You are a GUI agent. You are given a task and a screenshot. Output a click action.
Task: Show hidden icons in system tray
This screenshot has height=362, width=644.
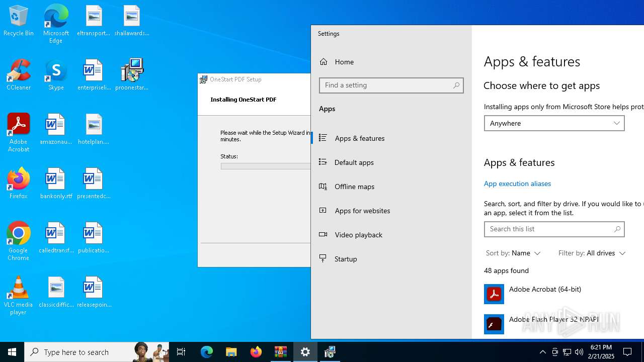542,352
